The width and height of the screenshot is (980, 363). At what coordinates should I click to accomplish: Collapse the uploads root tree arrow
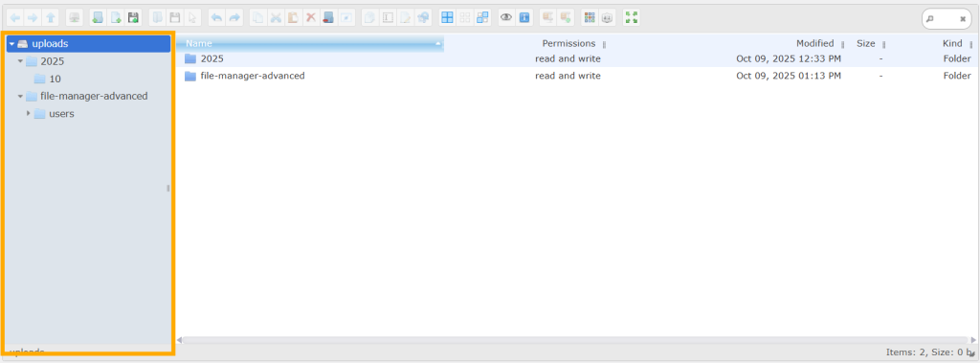[x=11, y=44]
